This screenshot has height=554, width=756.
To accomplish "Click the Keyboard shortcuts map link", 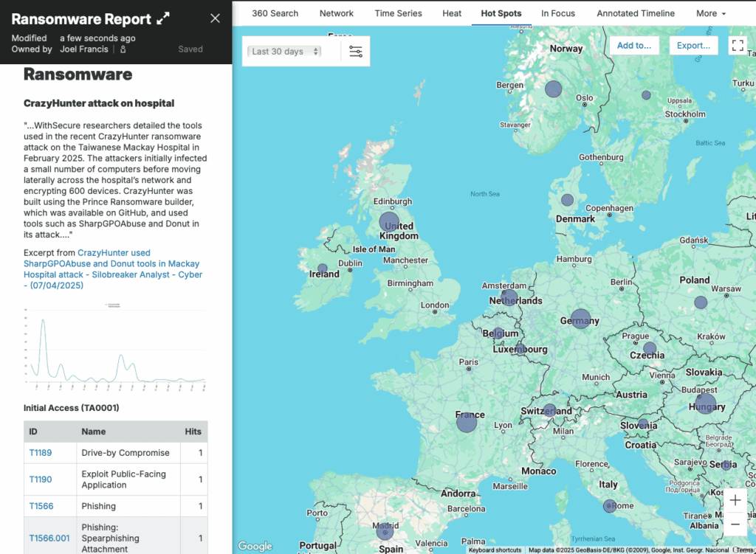I will point(495,550).
